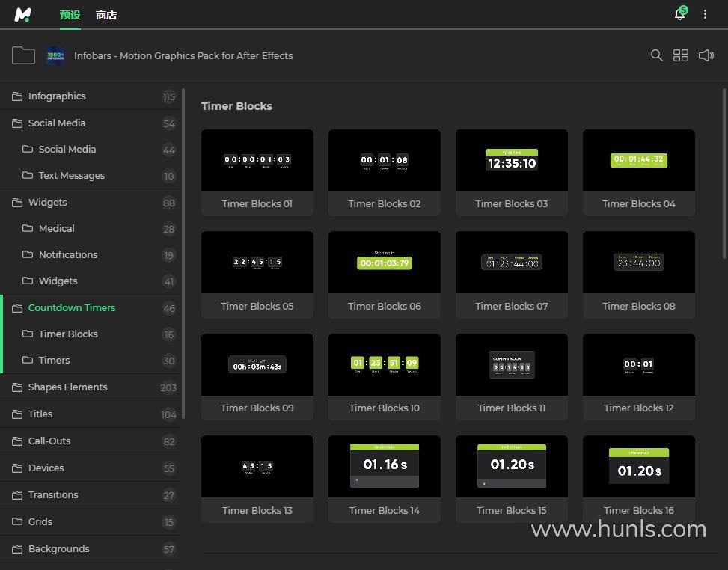Screen dimensions: 728x570
Task: Select the Timer Blocks 05 preset thumbnail
Action: click(x=257, y=263)
